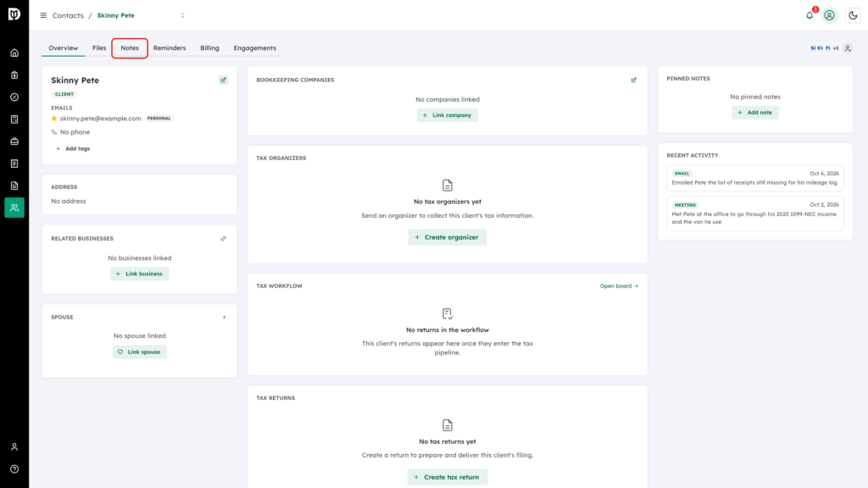Open the Notes tab
This screenshot has height=488, width=868.
(x=130, y=48)
